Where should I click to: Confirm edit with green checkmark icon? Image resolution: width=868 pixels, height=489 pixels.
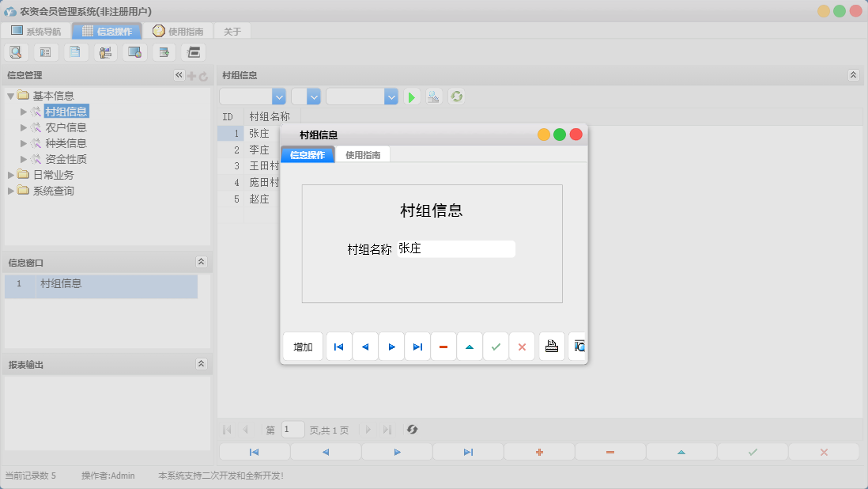pyautogui.click(x=496, y=346)
